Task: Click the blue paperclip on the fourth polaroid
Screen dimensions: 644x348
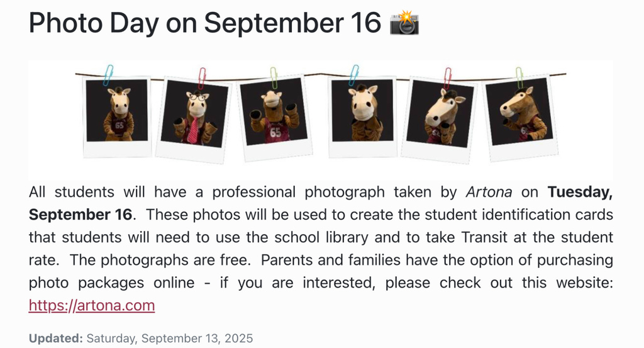Action: [354, 74]
